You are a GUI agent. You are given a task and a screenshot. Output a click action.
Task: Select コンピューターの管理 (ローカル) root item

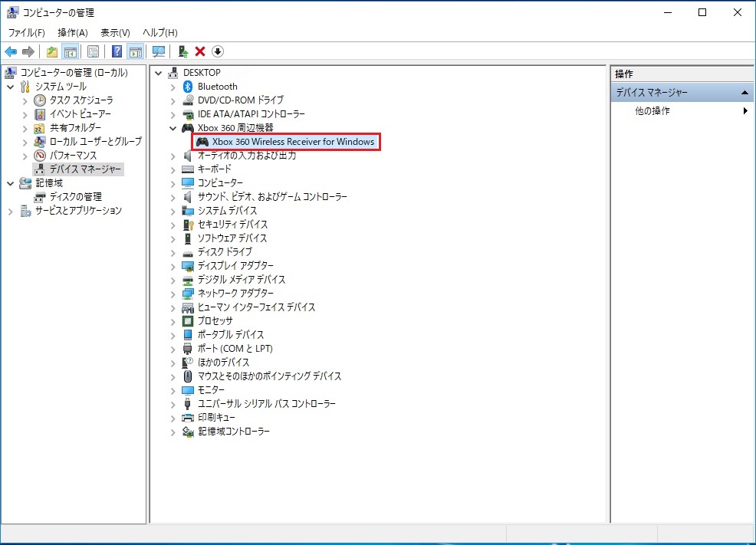coord(74,73)
